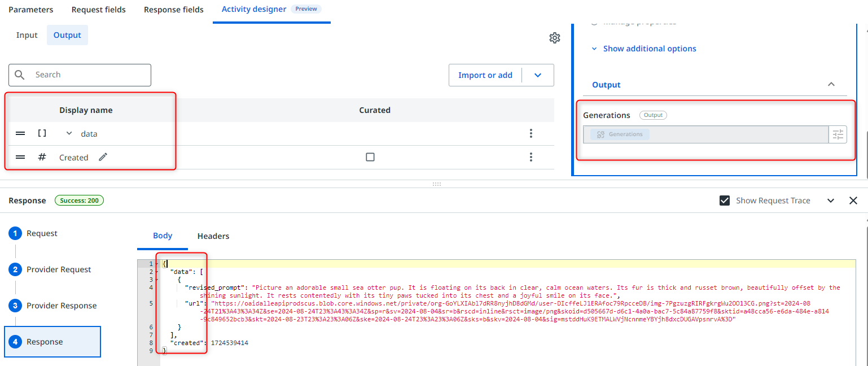Expand the data row chevron
This screenshot has width=868, height=366.
pos(69,134)
